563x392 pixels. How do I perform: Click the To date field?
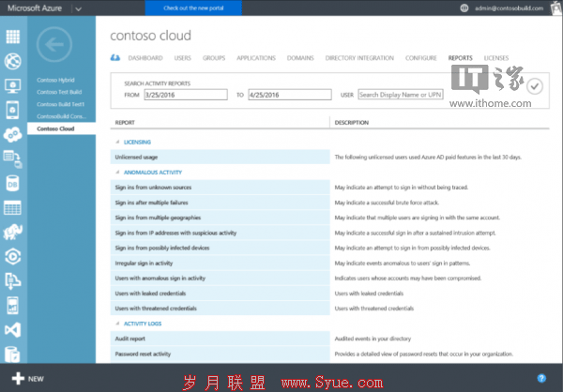(290, 95)
